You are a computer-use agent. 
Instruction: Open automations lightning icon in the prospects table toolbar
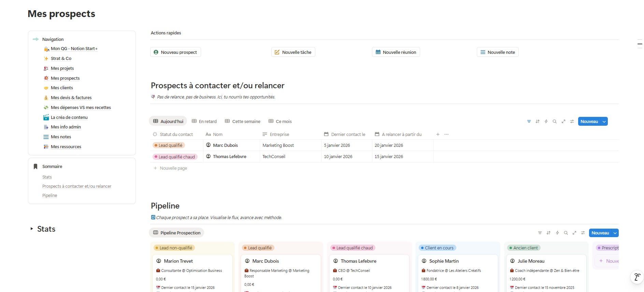546,122
